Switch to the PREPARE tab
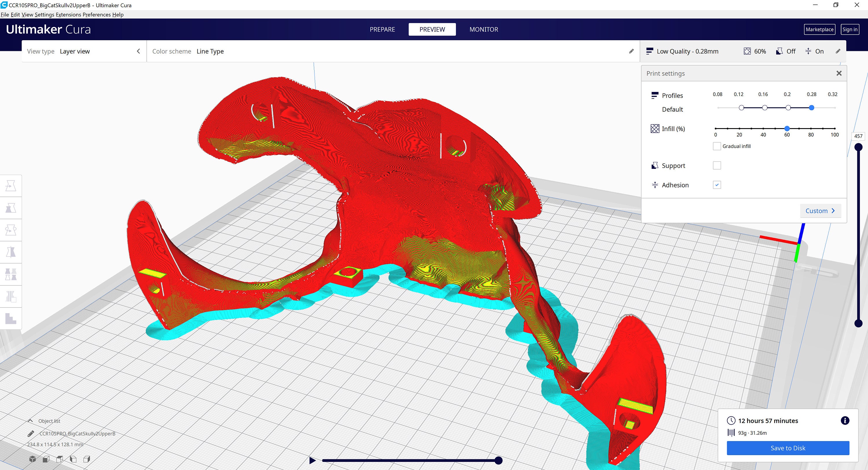 (382, 29)
